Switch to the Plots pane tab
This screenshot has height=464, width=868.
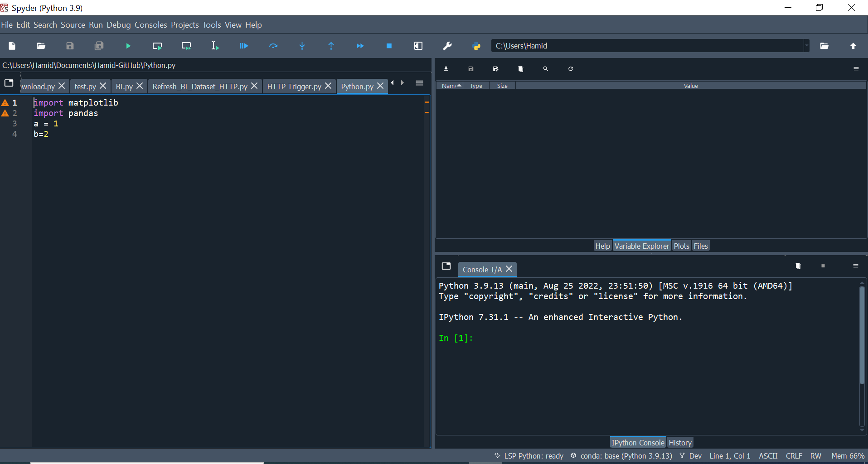681,246
